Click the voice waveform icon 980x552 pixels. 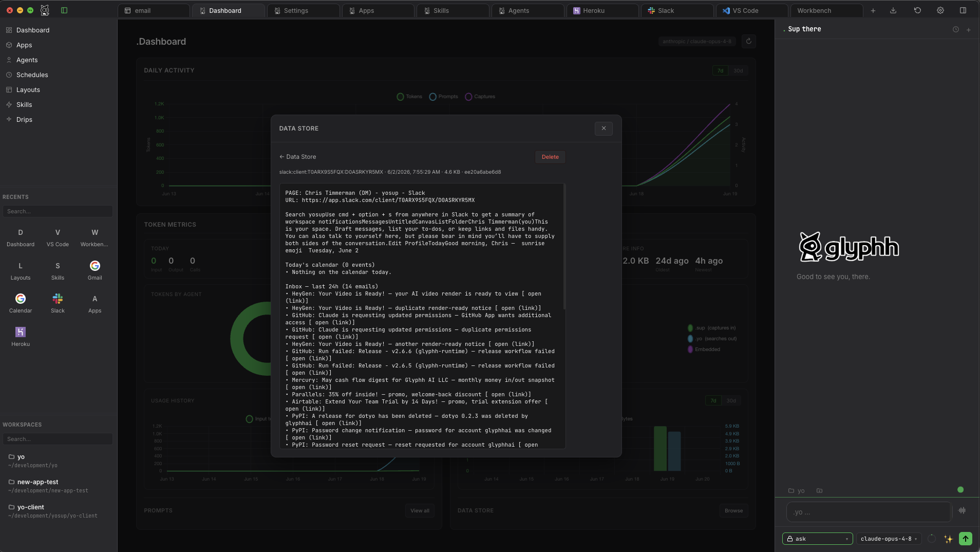tap(962, 510)
